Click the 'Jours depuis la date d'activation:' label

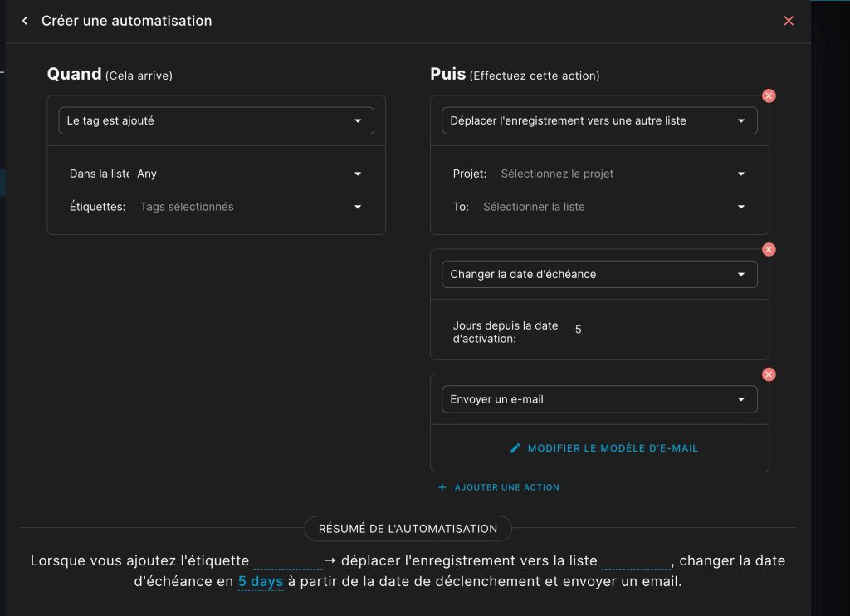pyautogui.click(x=506, y=332)
